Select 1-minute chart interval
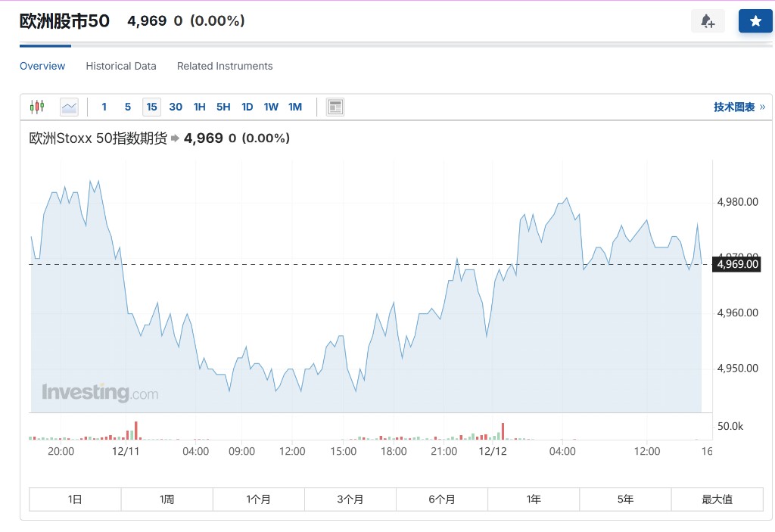The height and width of the screenshot is (532, 775). (104, 107)
